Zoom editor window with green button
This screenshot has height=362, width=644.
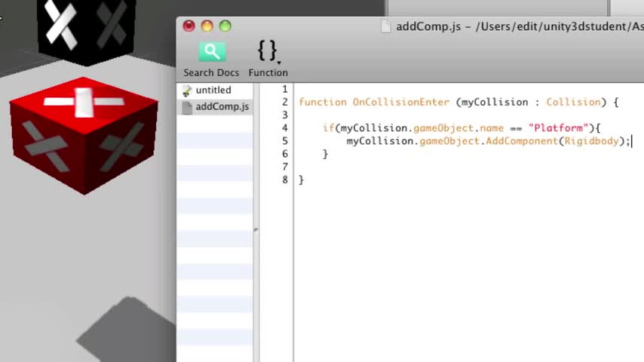click(x=225, y=26)
